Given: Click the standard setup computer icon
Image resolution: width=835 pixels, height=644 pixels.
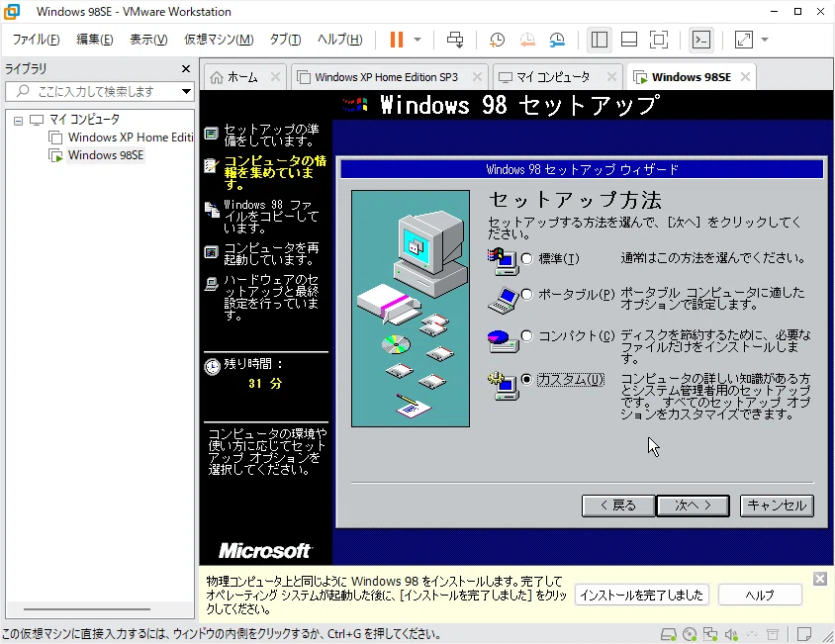Looking at the screenshot, I should point(503,262).
